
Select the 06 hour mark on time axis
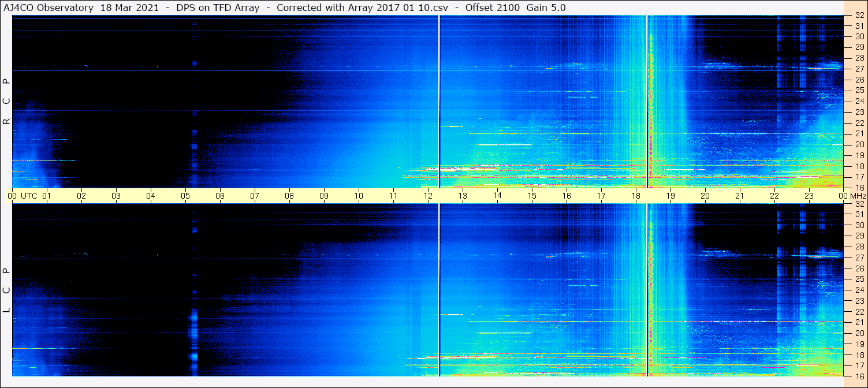pos(220,196)
